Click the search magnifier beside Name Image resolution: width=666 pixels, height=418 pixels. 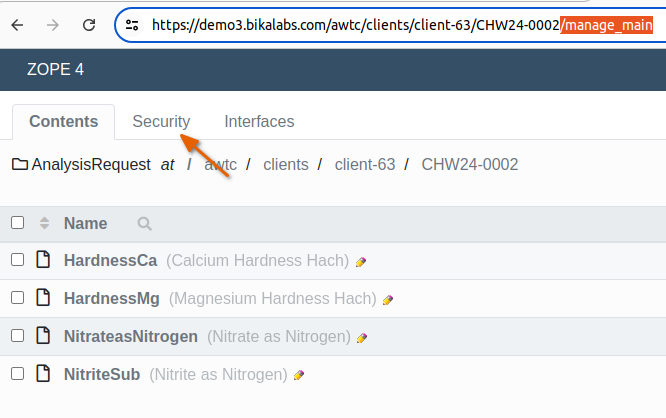(145, 224)
